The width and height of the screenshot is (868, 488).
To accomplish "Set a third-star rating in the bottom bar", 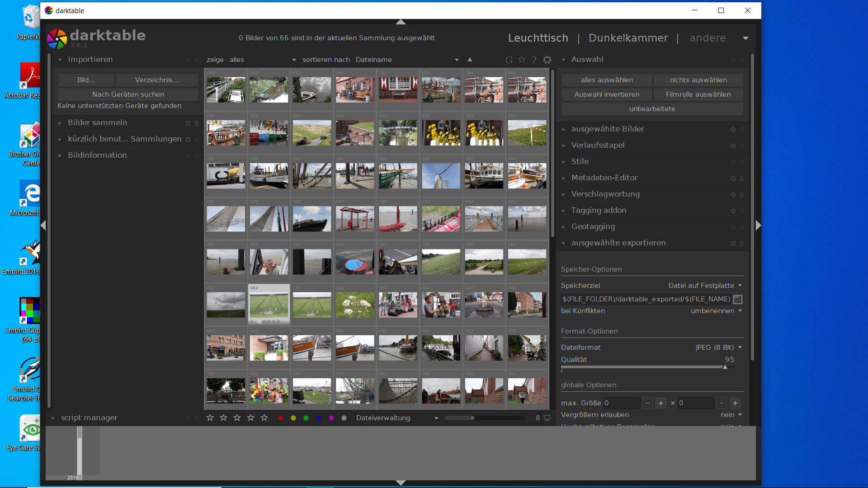I will 237,418.
